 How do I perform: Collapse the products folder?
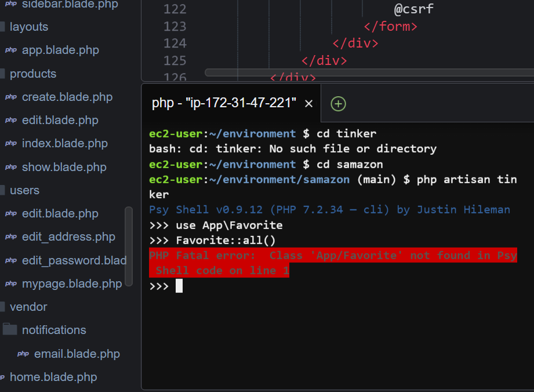[x=32, y=74]
